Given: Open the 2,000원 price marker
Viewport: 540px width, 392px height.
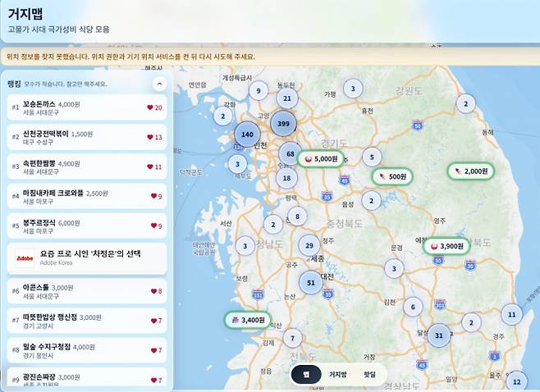Looking at the screenshot, I should (x=471, y=171).
